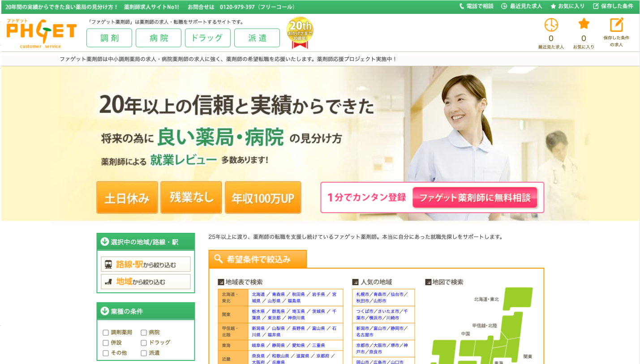This screenshot has width=640, height=364.
Task: Click the PHGET logo
Action: coord(41,34)
